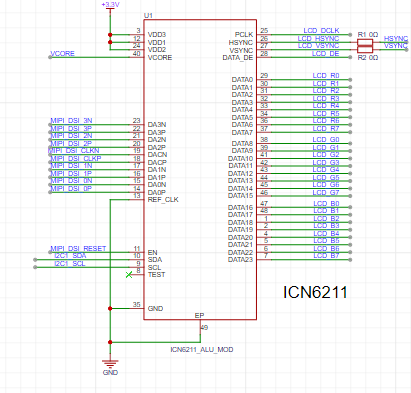Select the EP pin 49 on U1

coord(200,327)
